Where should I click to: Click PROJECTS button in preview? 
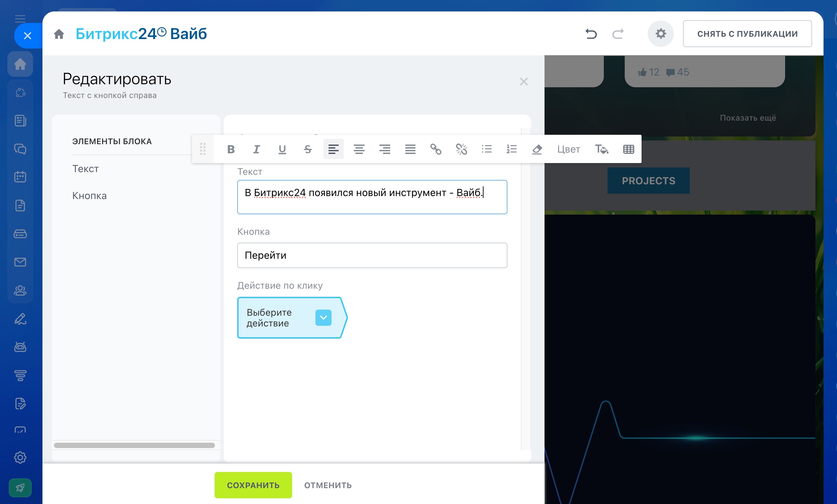[x=648, y=181]
